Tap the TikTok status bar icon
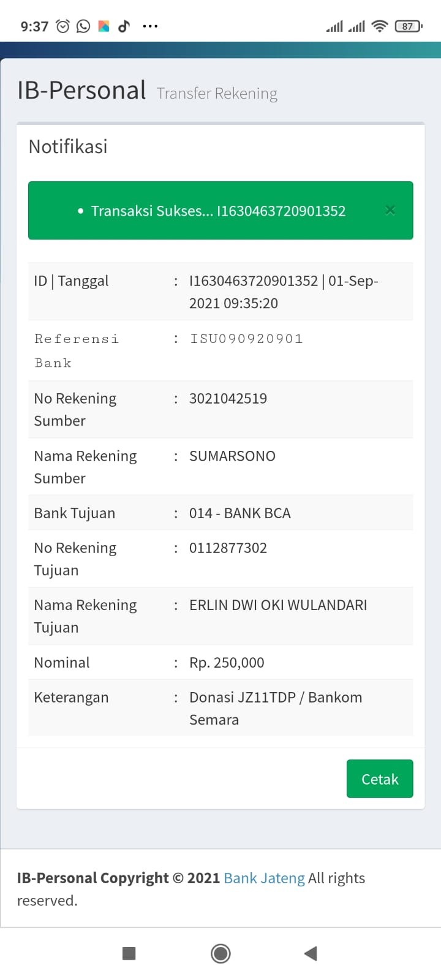Viewport: 441px width, 980px height. click(x=124, y=26)
